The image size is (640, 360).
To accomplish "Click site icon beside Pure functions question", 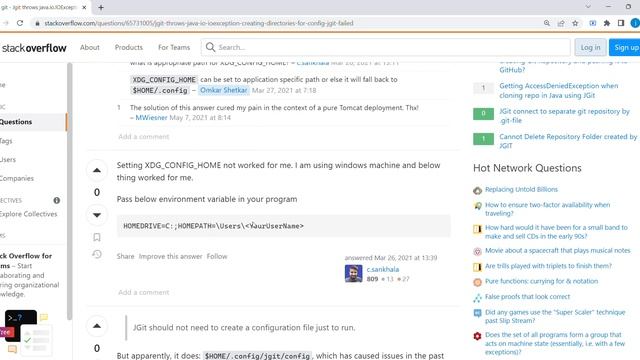I will [477, 282].
